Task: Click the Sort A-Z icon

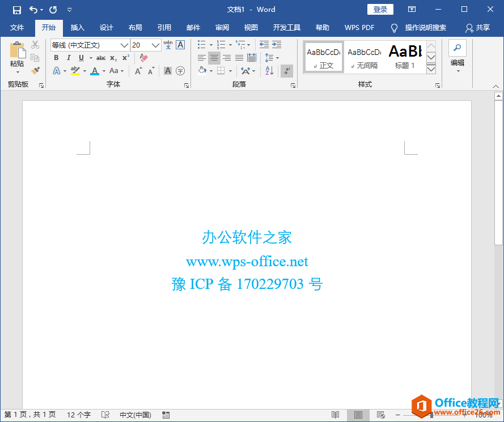Action: [269, 70]
